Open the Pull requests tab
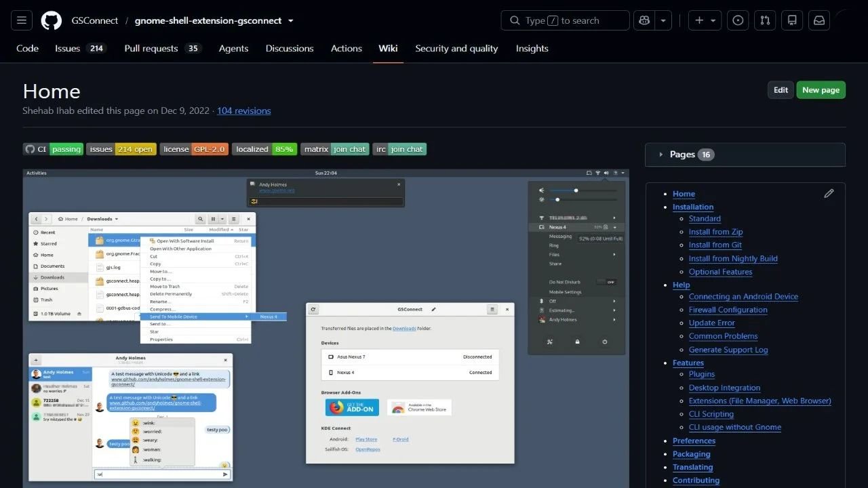This screenshot has height=488, width=868. (163, 48)
